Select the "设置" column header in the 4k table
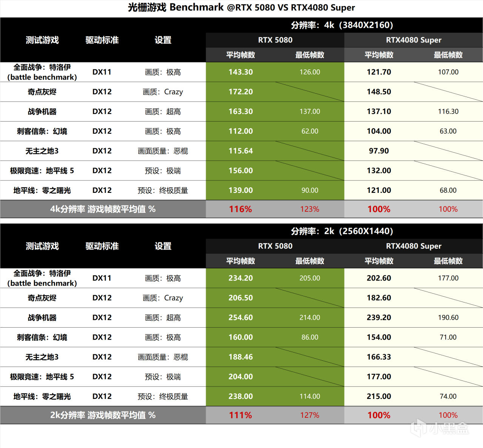The width and height of the screenshot is (483, 448). [x=163, y=40]
